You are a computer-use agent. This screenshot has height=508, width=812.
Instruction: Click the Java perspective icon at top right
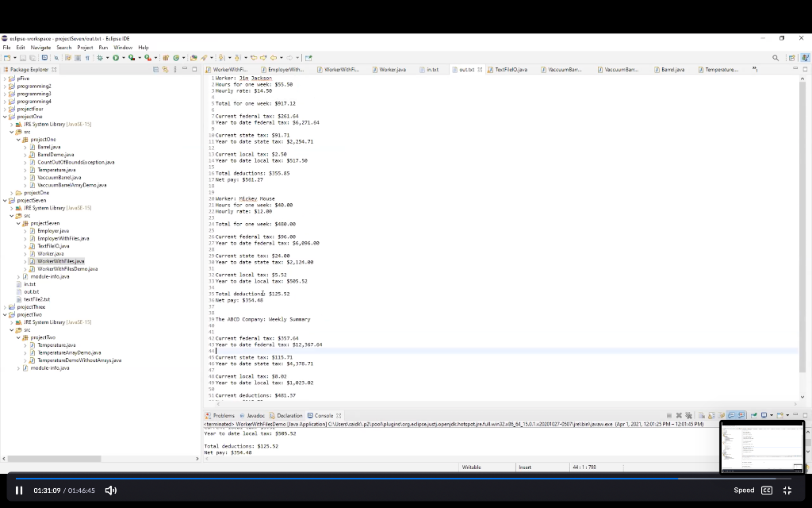[804, 58]
